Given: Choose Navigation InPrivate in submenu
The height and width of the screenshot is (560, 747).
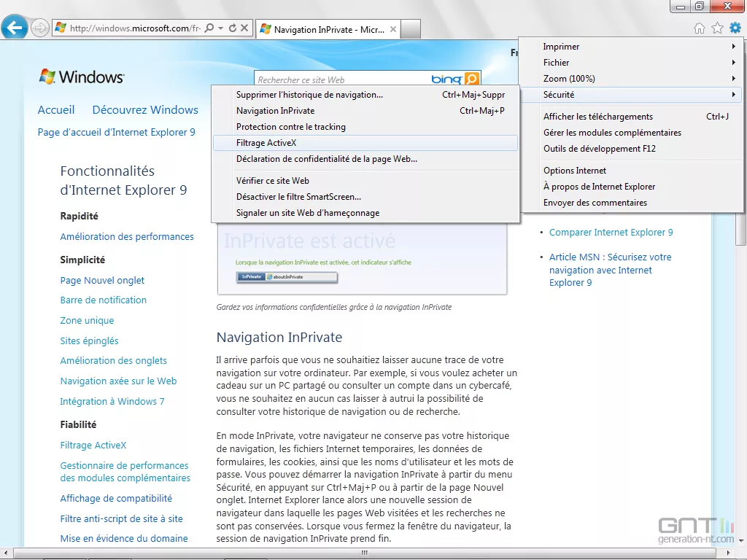Looking at the screenshot, I should 365,111.
